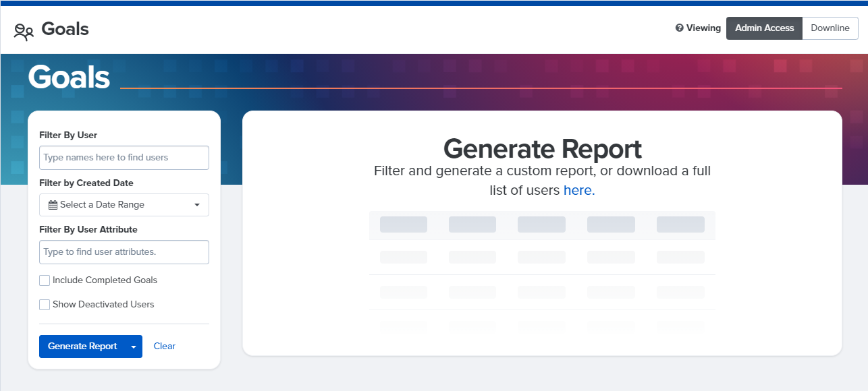Switch to Admin Access view

click(764, 28)
